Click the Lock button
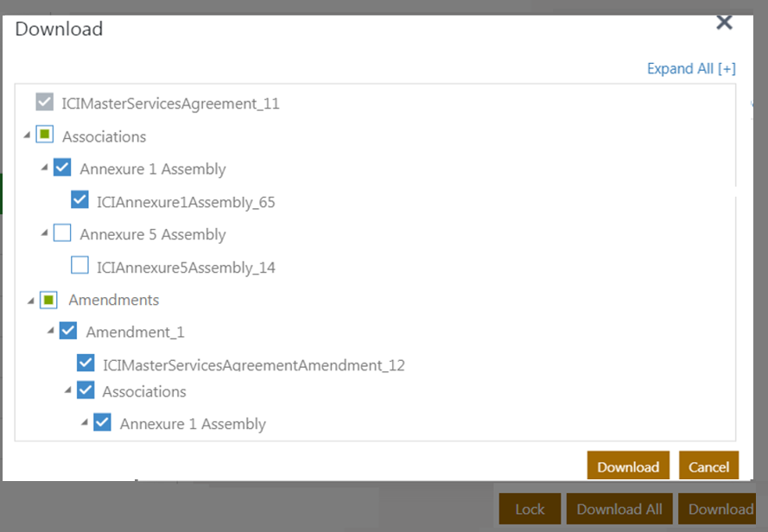768x532 pixels. pyautogui.click(x=530, y=509)
